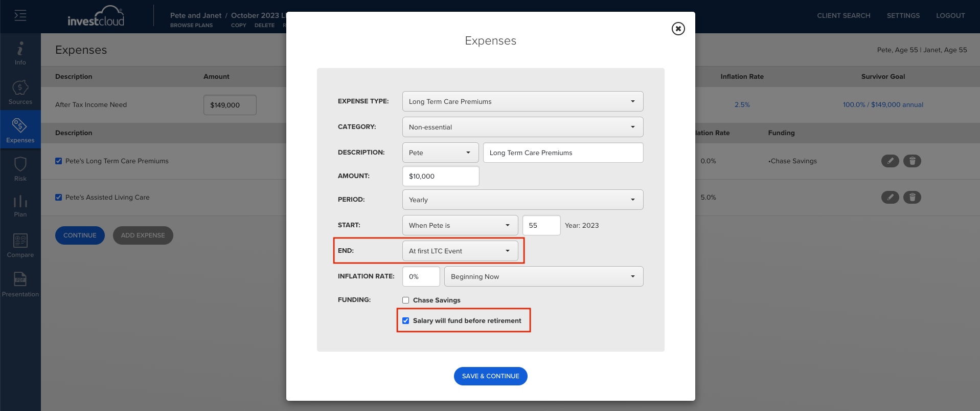The width and height of the screenshot is (980, 411).
Task: Close the Expenses dialog with X icon
Action: pos(678,29)
